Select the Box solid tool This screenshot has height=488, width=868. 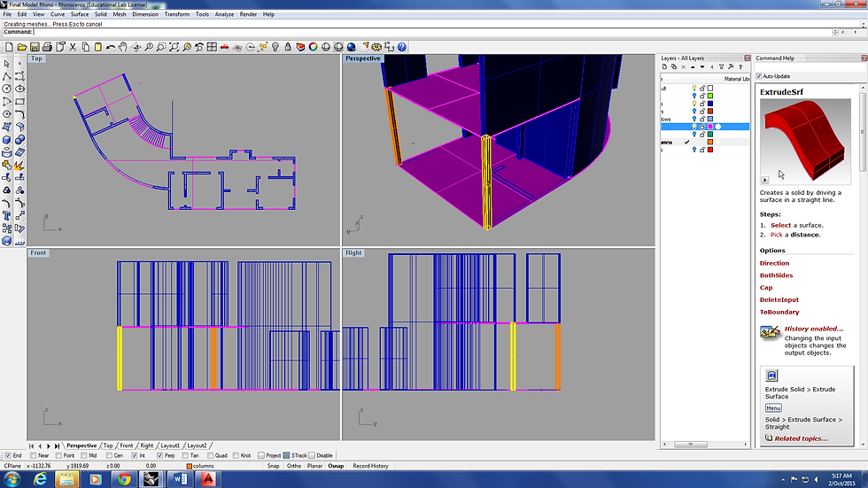click(7, 139)
